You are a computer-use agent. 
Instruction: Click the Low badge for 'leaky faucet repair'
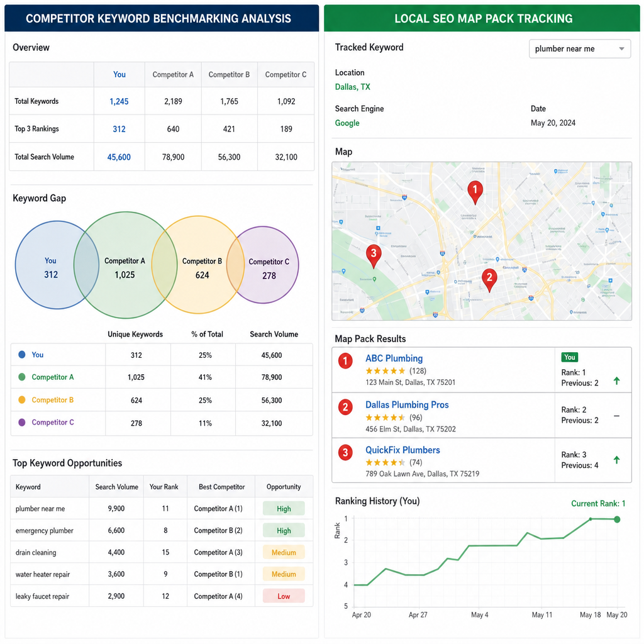[x=284, y=596]
